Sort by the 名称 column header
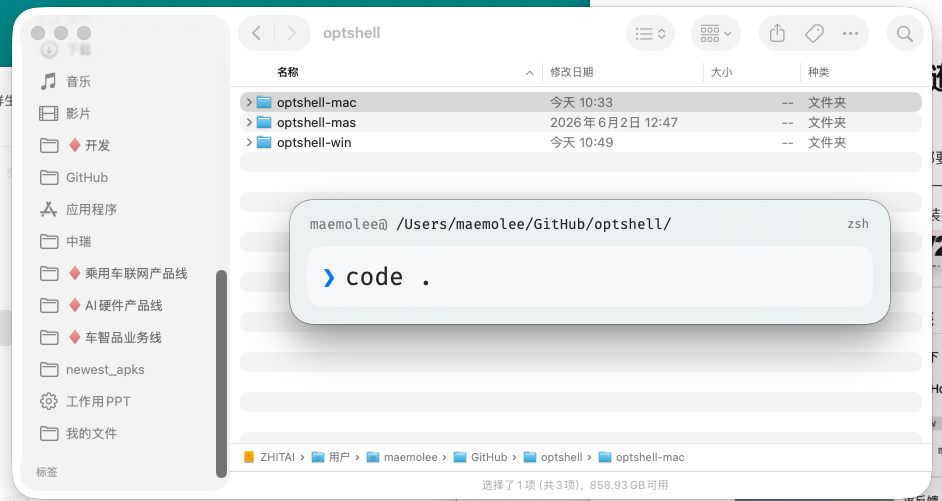 [288, 72]
